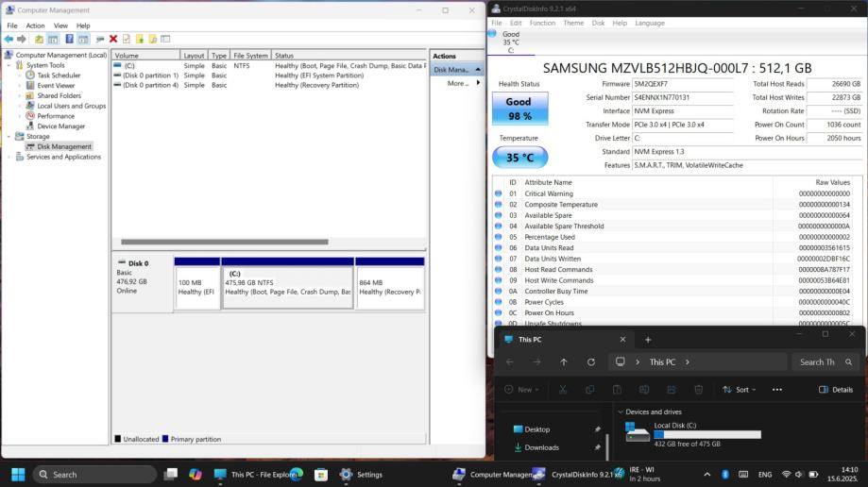Viewport: 868px width, 487px height.
Task: Toggle the Details pane button
Action: [x=836, y=389]
